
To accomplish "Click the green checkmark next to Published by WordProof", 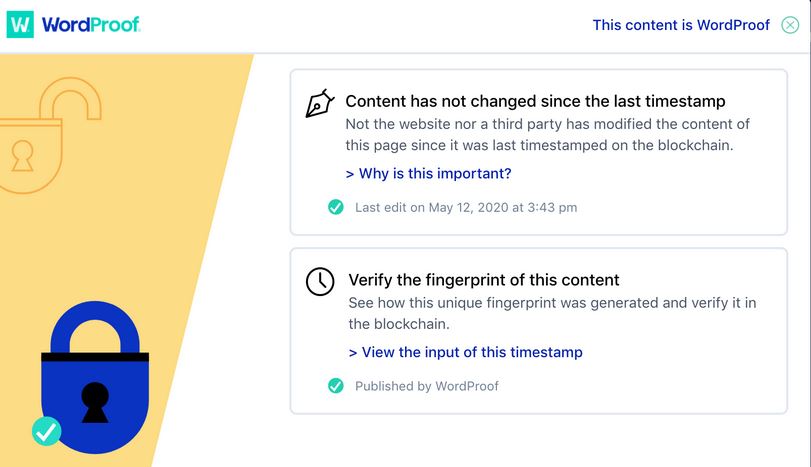I will coord(336,386).
